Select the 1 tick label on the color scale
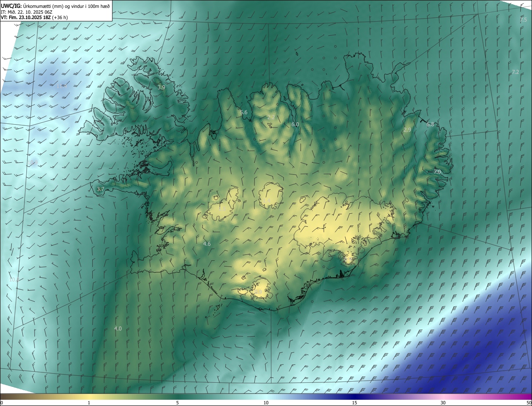 89,403
